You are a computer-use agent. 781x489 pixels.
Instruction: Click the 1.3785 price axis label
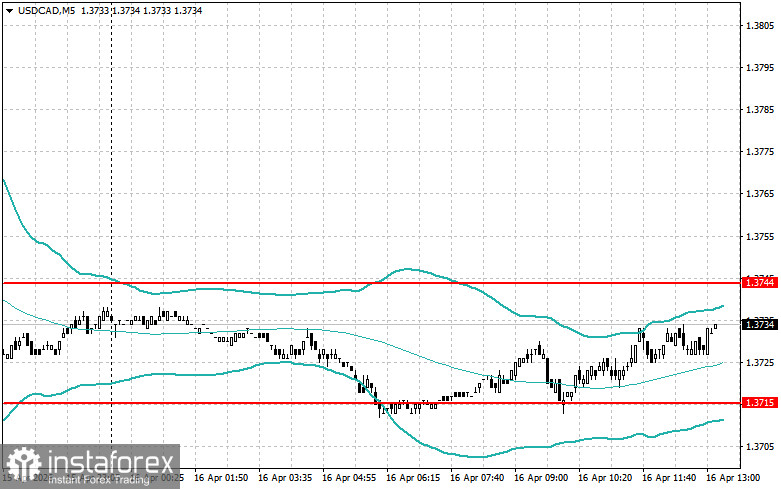(x=761, y=110)
